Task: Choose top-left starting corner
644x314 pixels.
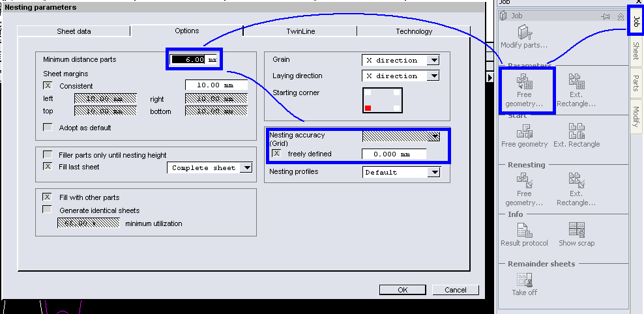Action: 368,93
